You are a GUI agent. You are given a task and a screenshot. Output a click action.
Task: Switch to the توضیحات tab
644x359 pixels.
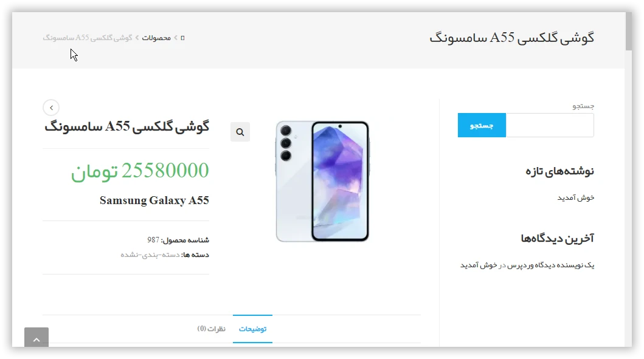[x=252, y=329]
